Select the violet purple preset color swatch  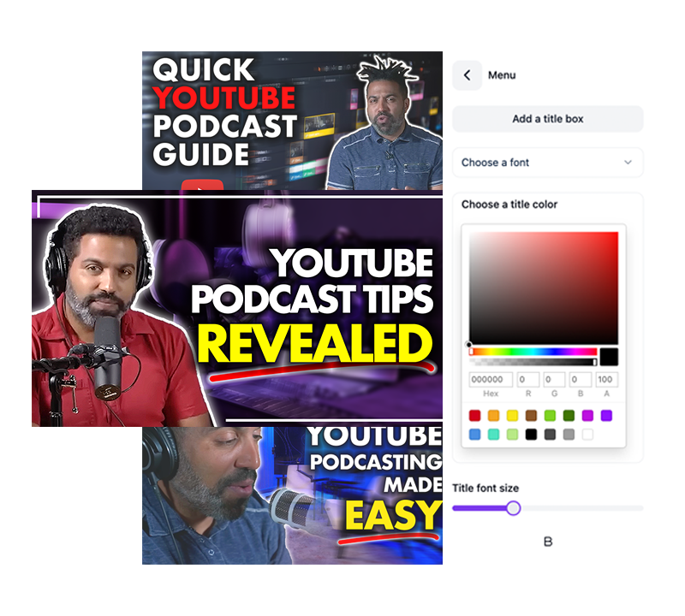[606, 415]
